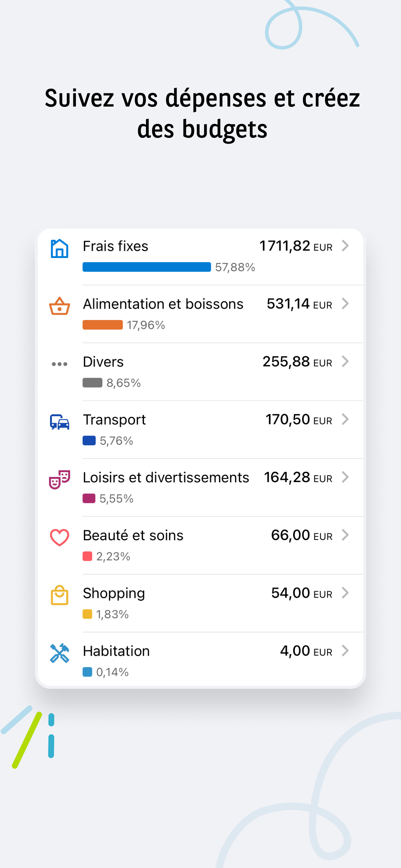Expand Frais fixes with its chevron
The image size is (401, 868).
[345, 246]
